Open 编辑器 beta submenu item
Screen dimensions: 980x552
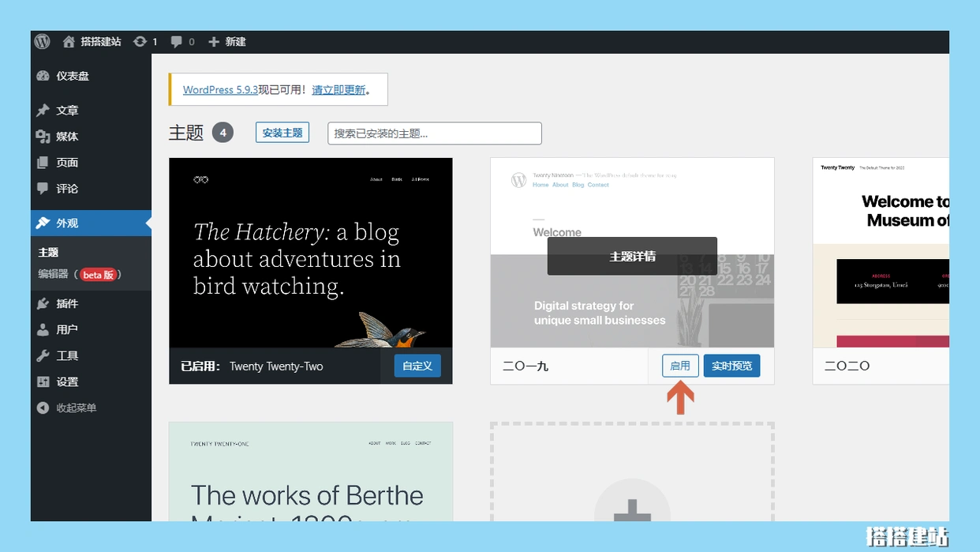(79, 275)
